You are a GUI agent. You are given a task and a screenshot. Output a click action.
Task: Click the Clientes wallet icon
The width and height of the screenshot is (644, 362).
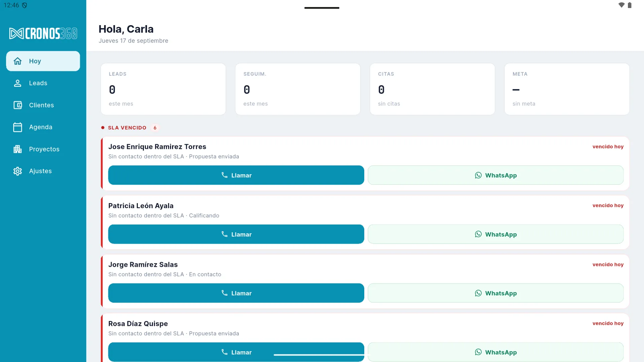tap(17, 105)
